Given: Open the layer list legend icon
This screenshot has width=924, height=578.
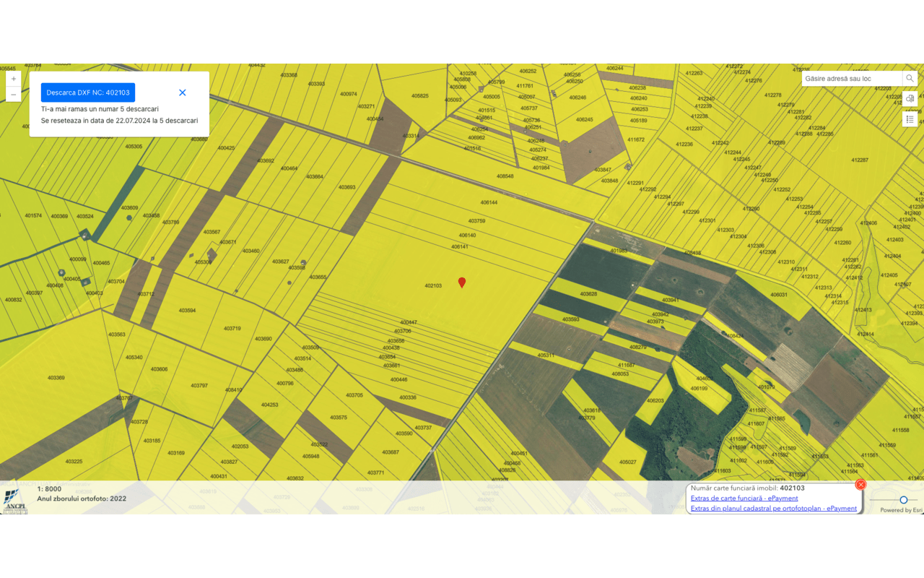Looking at the screenshot, I should 910,119.
